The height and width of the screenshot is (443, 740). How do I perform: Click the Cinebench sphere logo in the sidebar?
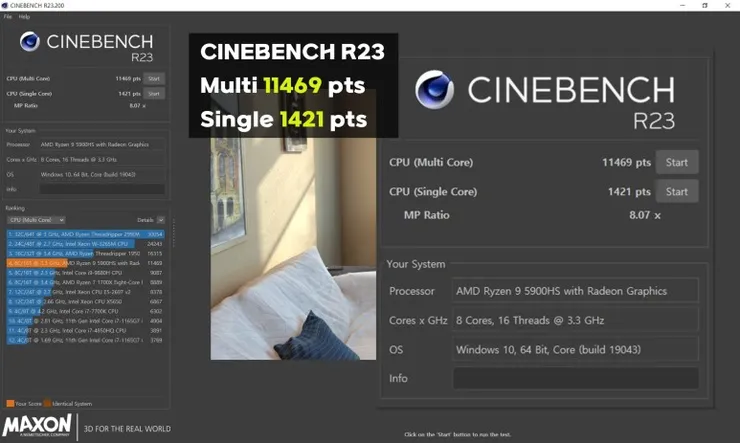(x=29, y=42)
